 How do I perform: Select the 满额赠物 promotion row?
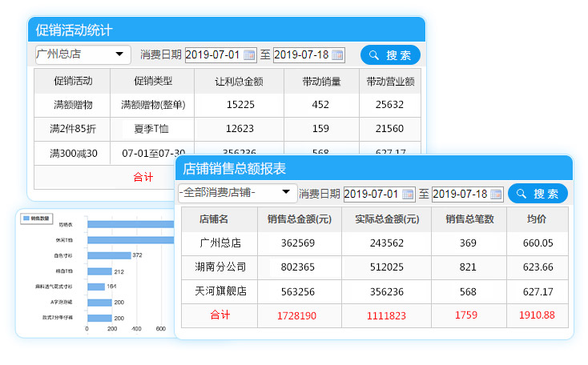point(228,105)
